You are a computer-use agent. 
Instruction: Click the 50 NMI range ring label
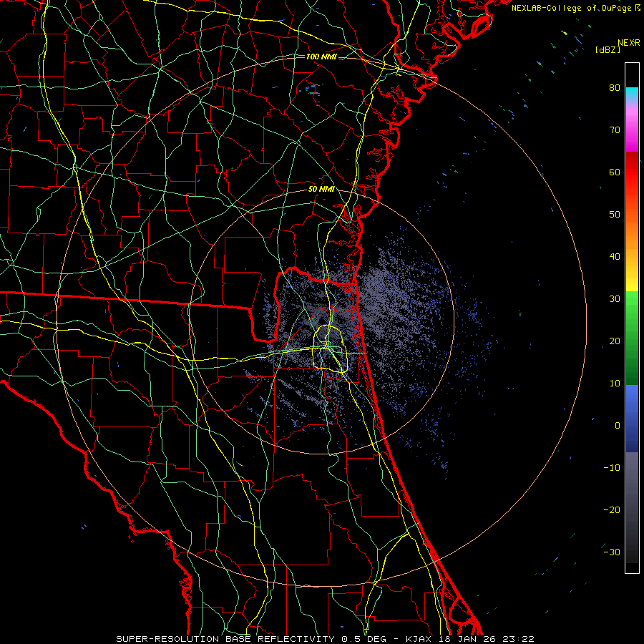(321, 190)
